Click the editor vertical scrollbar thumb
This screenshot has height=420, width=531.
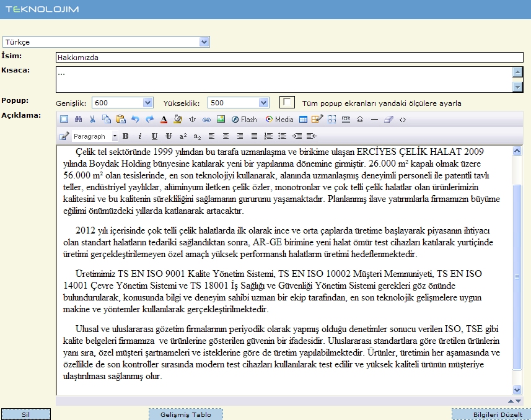pos(517,277)
